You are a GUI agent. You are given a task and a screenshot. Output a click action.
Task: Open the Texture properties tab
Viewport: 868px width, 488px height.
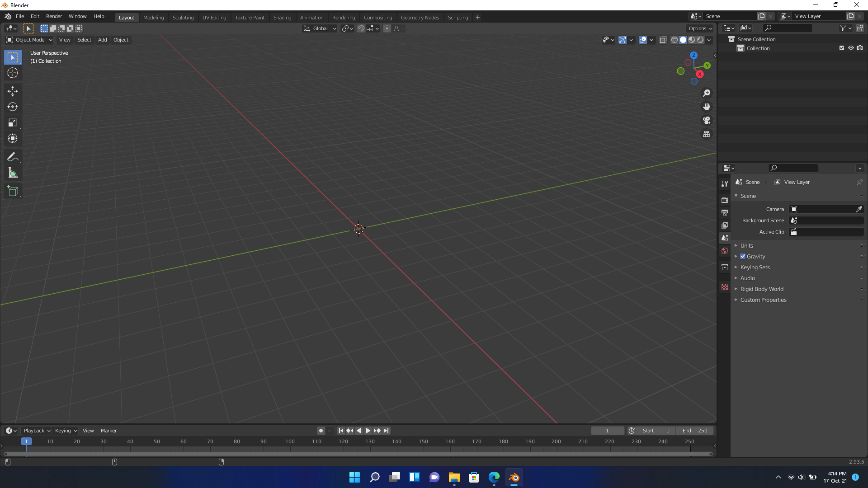coord(725,287)
